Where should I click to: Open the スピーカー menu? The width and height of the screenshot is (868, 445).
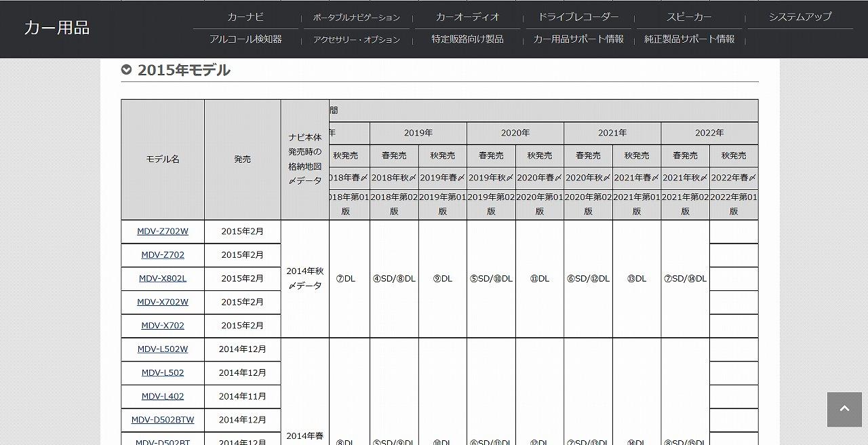689,17
